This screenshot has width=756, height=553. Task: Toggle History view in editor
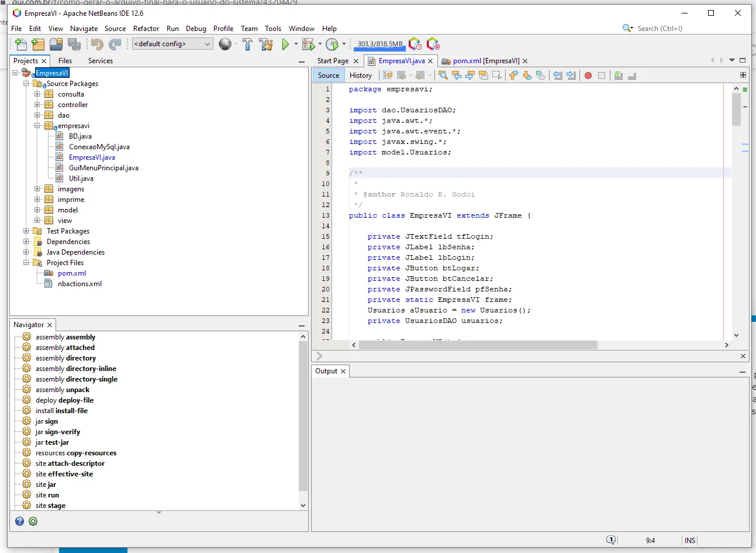pyautogui.click(x=361, y=75)
